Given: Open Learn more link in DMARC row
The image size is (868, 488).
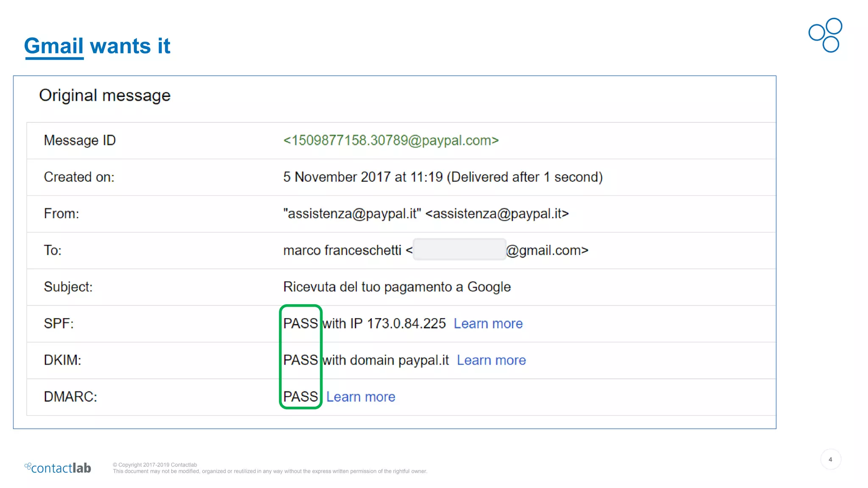Looking at the screenshot, I should [x=361, y=397].
